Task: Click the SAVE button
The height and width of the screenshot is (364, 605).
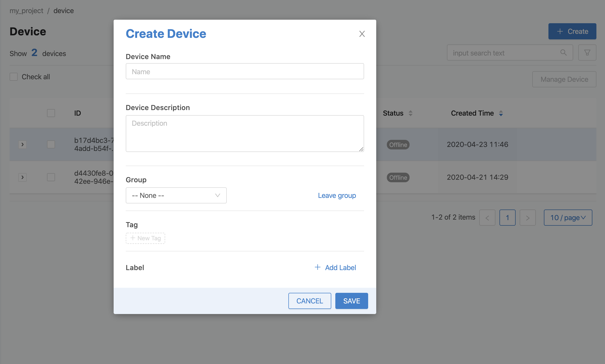Action: tap(351, 301)
